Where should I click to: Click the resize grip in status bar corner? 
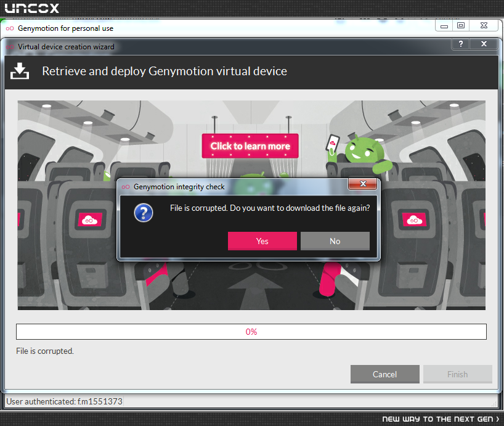(x=494, y=404)
